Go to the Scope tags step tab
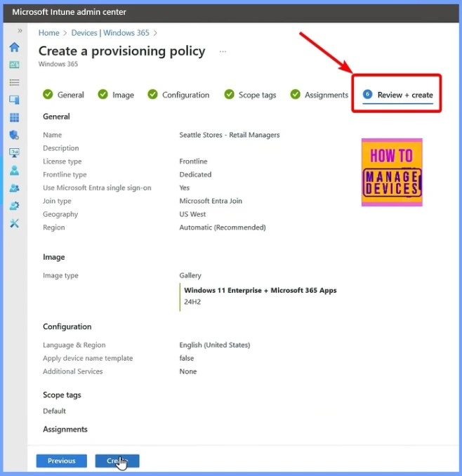Image resolution: width=462 pixels, height=476 pixels. (x=250, y=95)
